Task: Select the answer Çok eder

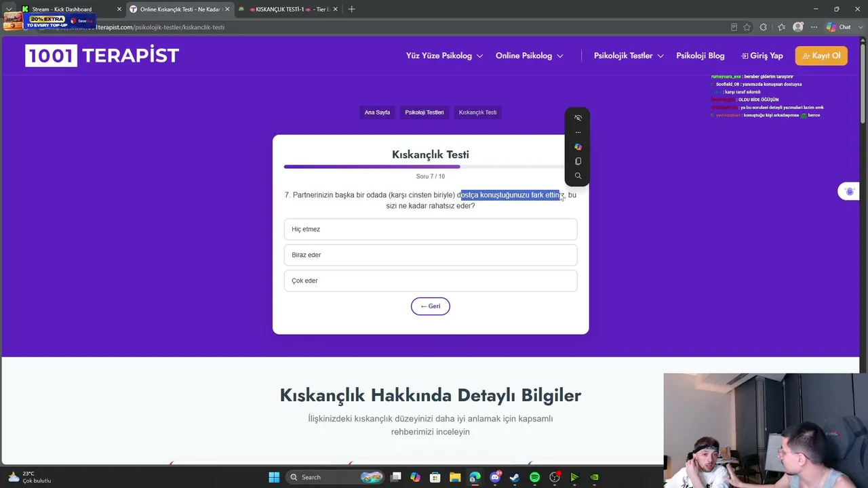Action: point(431,281)
